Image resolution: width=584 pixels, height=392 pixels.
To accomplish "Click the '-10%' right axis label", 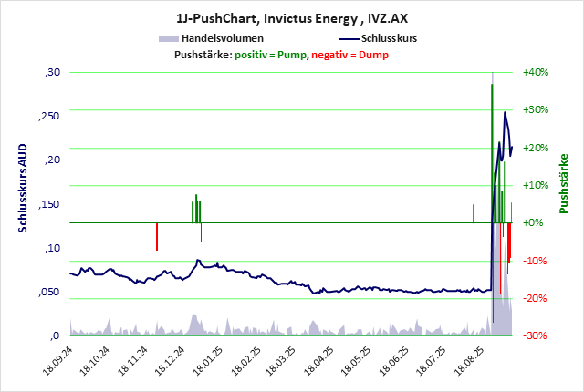I will coord(535,261).
